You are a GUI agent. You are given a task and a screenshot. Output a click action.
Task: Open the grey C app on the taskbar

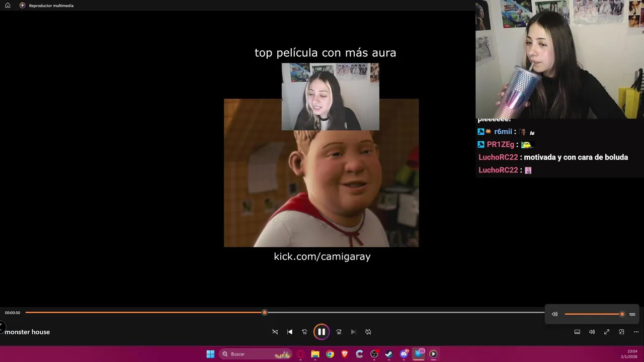tap(359, 354)
